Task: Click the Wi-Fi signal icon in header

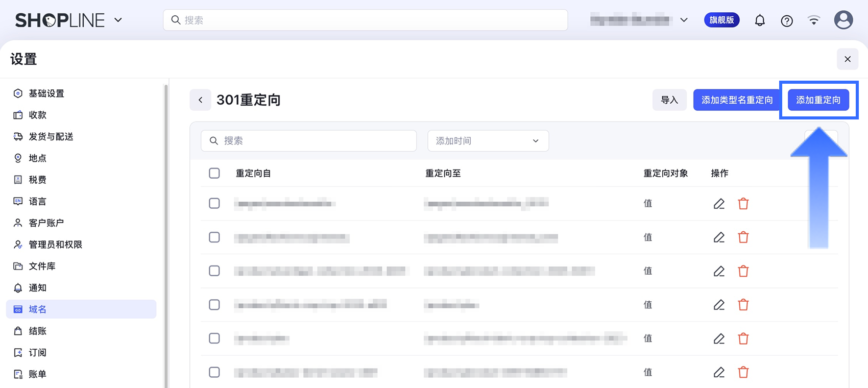Action: (814, 20)
